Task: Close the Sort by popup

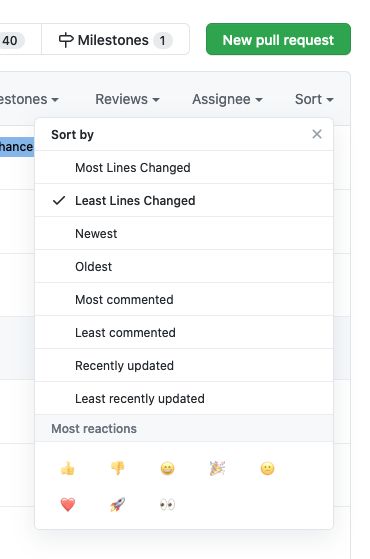Action: pyautogui.click(x=317, y=134)
